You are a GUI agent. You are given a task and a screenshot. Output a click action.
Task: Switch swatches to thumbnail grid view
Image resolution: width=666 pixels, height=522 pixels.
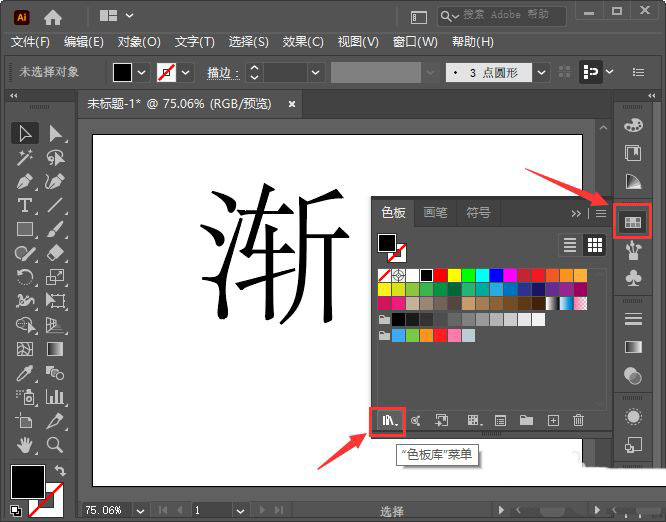pyautogui.click(x=595, y=245)
